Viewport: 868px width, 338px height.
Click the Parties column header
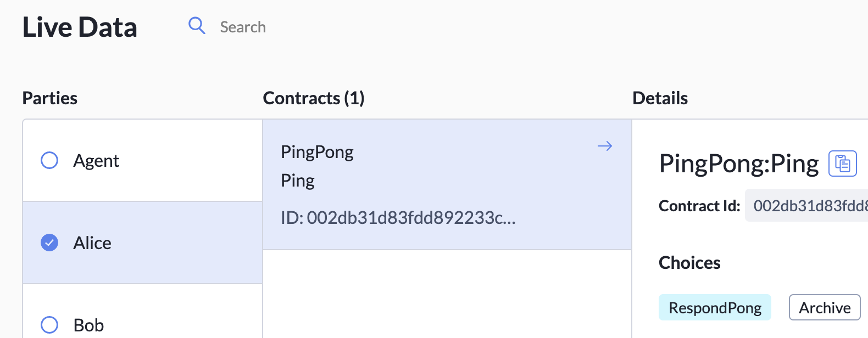point(49,98)
